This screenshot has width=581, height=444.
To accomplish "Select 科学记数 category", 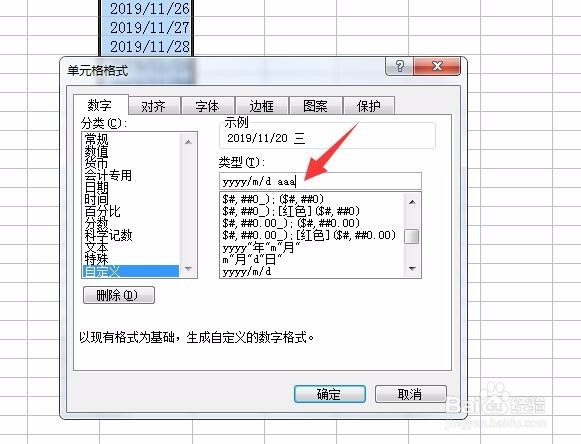I will click(130, 235).
